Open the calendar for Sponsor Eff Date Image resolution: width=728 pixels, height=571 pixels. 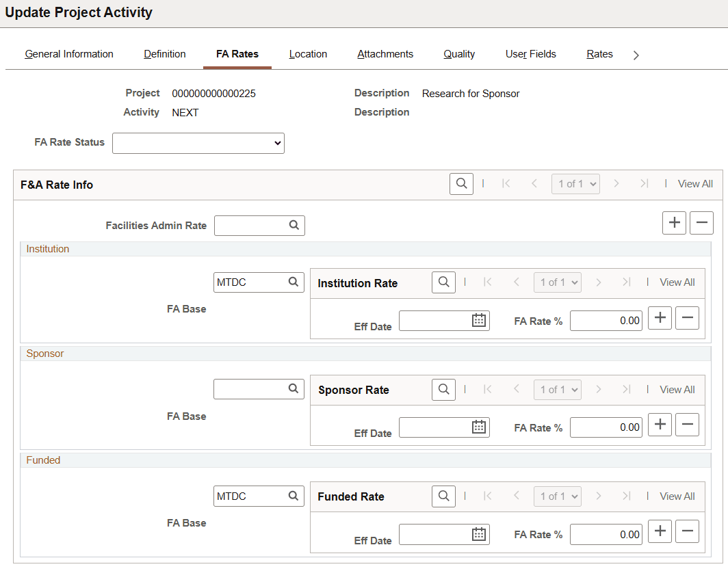[x=477, y=427]
